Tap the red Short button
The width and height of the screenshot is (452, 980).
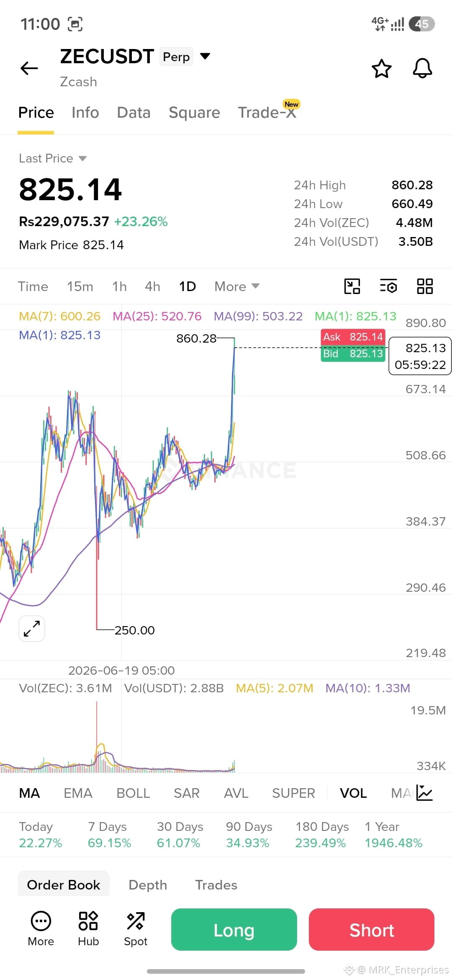click(372, 929)
